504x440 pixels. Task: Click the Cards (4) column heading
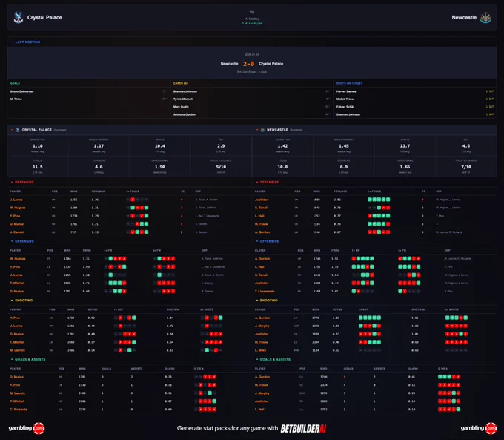[x=180, y=83]
